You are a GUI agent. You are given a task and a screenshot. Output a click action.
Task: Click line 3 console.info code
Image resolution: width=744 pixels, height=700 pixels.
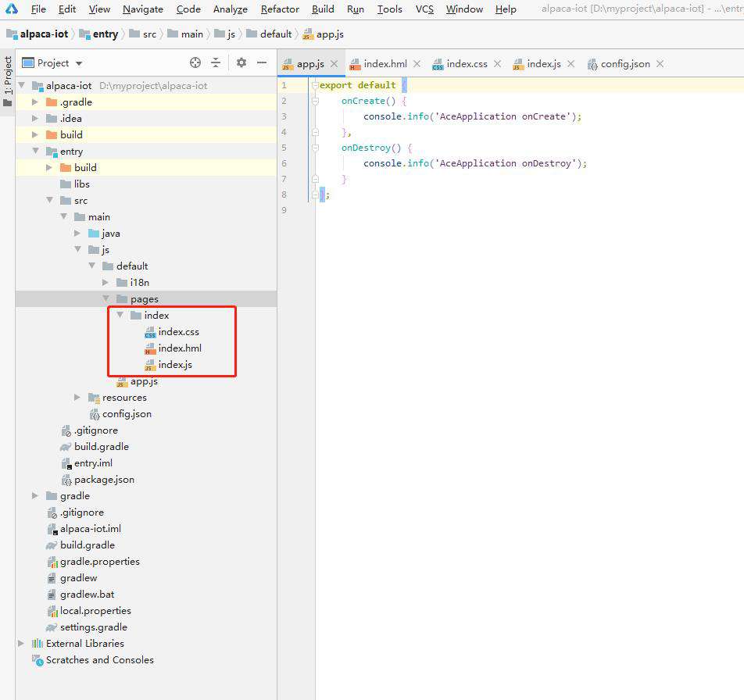click(x=472, y=116)
